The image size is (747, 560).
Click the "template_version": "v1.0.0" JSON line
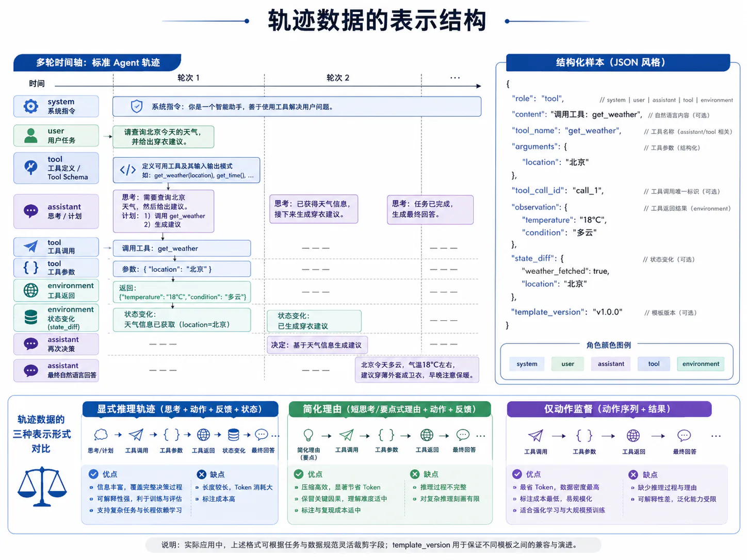[566, 312]
